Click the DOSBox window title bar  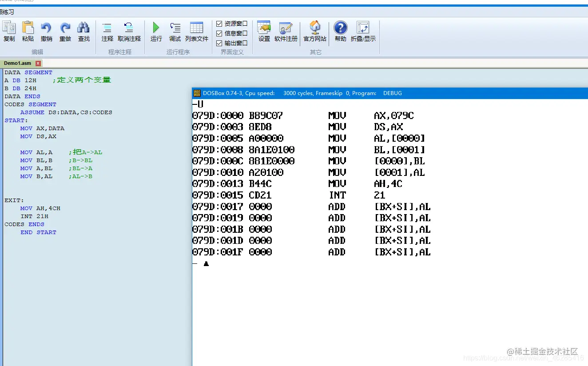[x=390, y=93]
